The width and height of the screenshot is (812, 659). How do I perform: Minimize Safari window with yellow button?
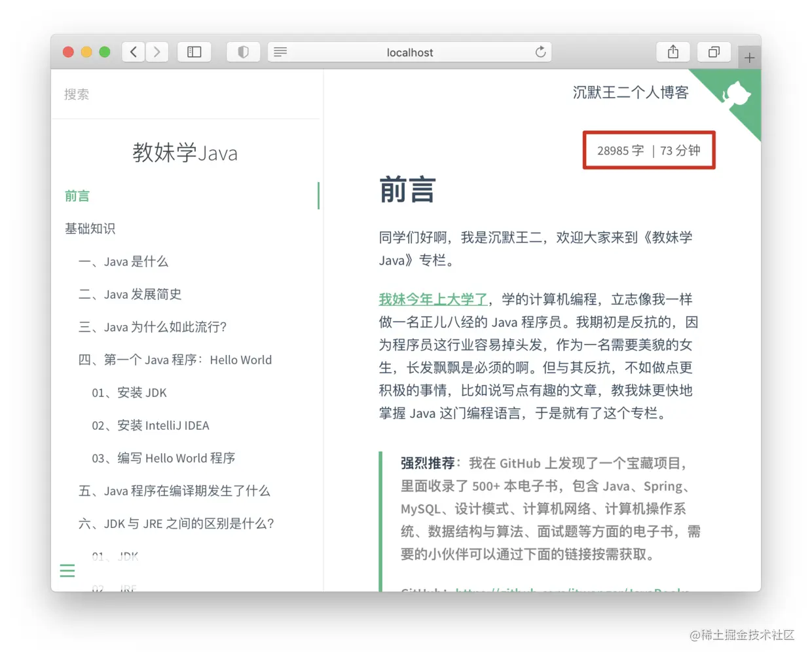tap(86, 52)
